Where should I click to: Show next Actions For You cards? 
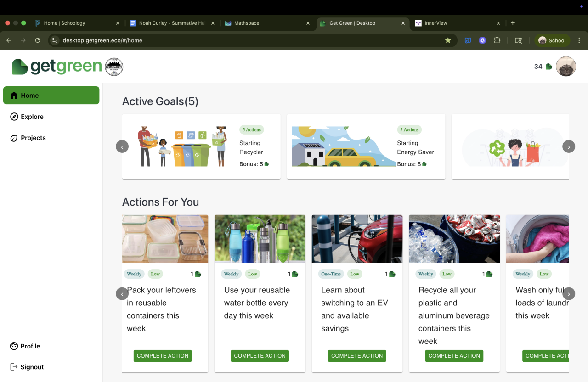click(569, 294)
